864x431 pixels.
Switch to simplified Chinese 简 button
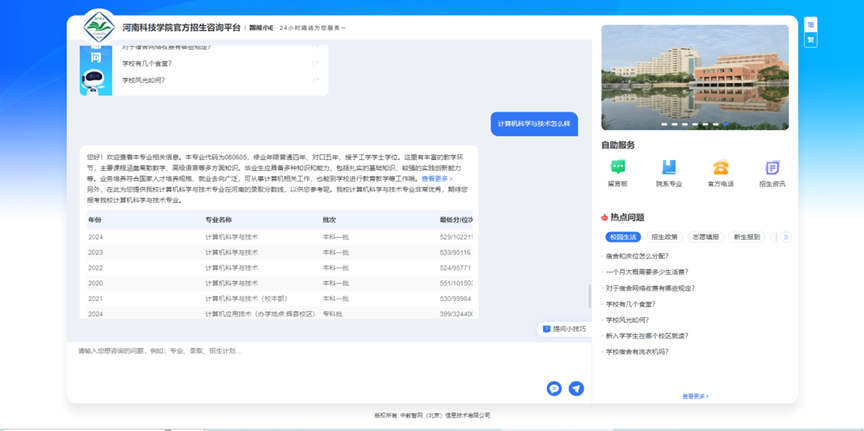[811, 25]
